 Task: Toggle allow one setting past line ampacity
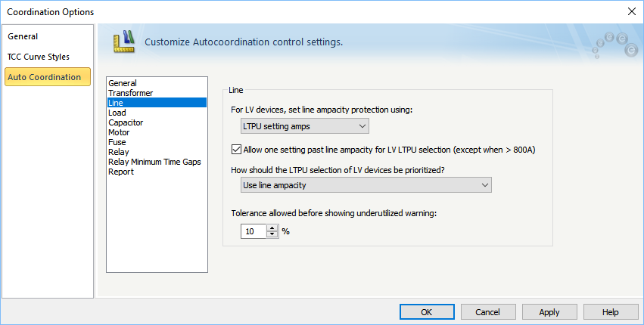point(237,150)
